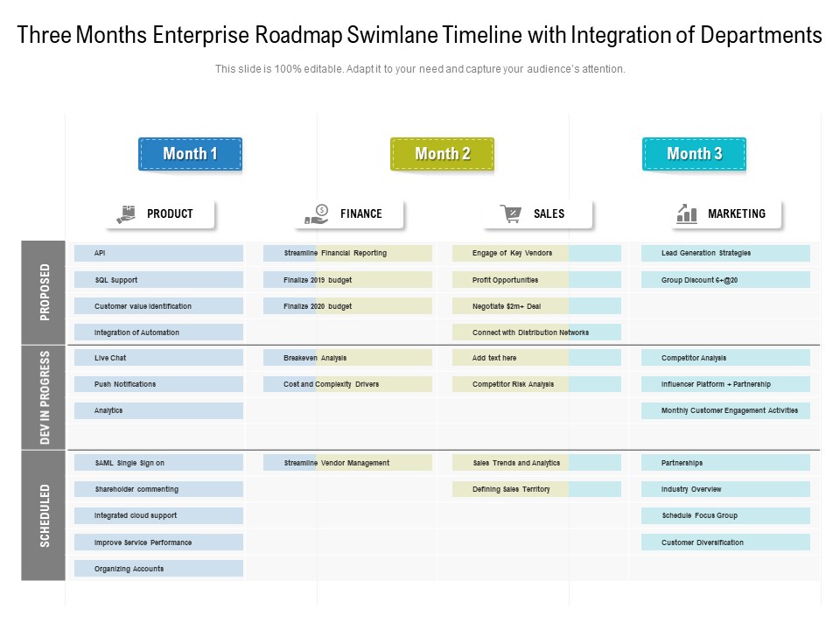Select 'Streamline Financial Reporting' bar
Viewport: 840px width, 630px height.
coord(347,253)
